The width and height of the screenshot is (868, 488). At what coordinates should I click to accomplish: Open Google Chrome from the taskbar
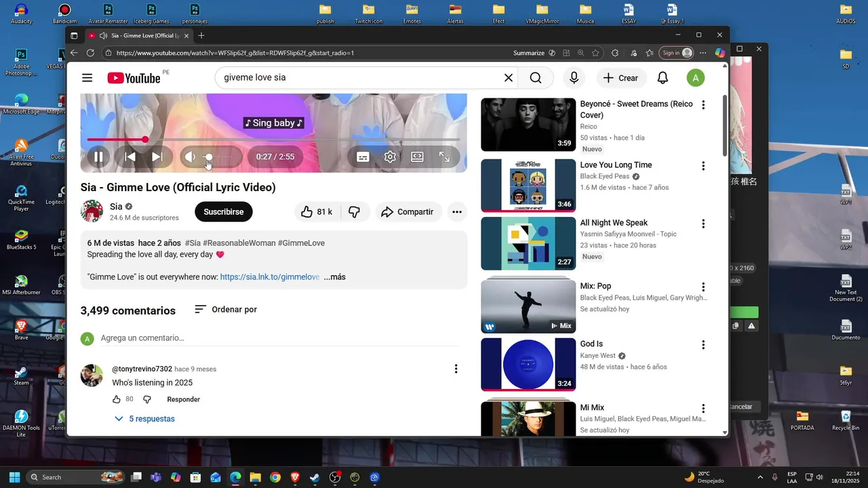(275, 477)
